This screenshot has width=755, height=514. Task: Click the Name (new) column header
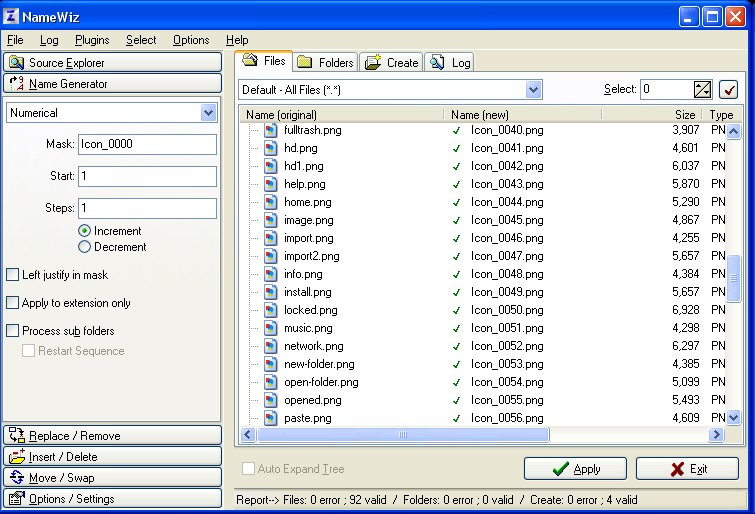pyautogui.click(x=523, y=115)
